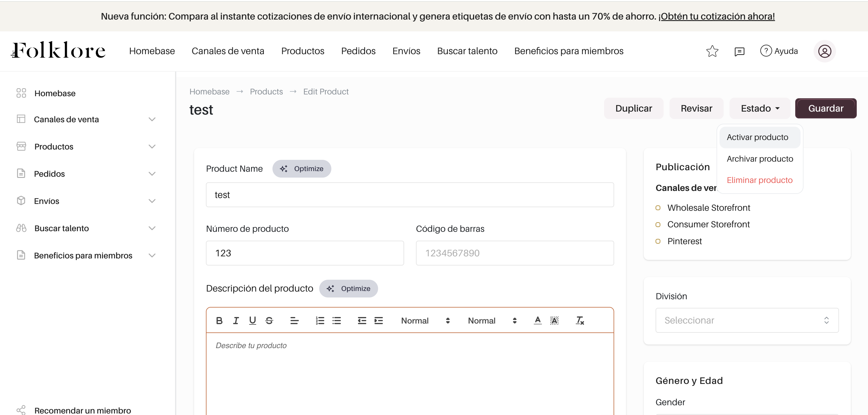Screen dimensions: 868x415
Task: Apply italic styling in the description toolbar
Action: (235, 320)
